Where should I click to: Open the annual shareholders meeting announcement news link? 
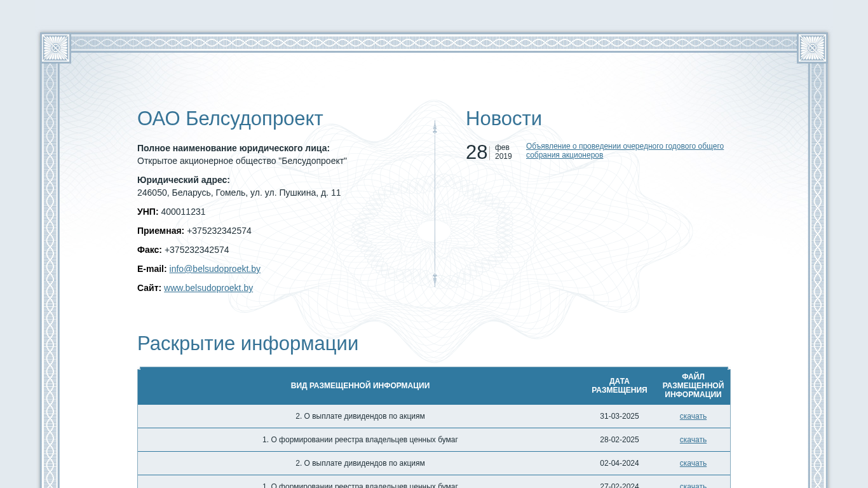click(625, 151)
